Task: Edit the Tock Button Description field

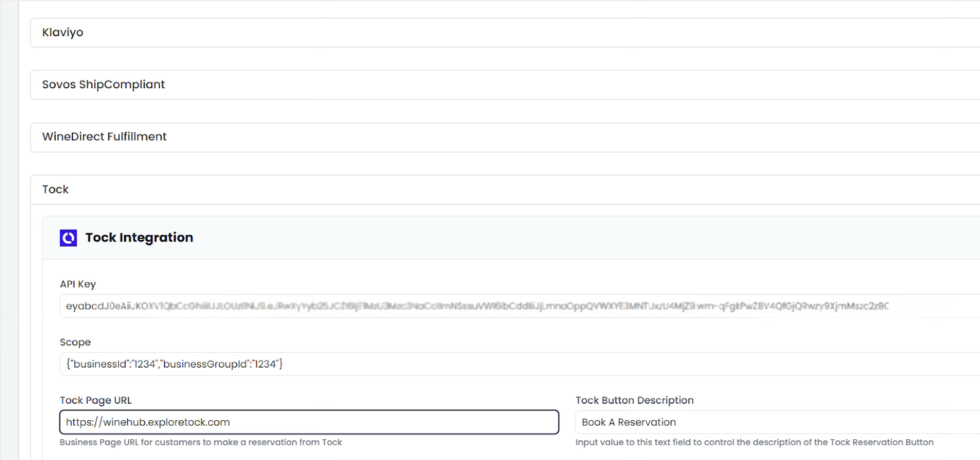Action: 777,422
